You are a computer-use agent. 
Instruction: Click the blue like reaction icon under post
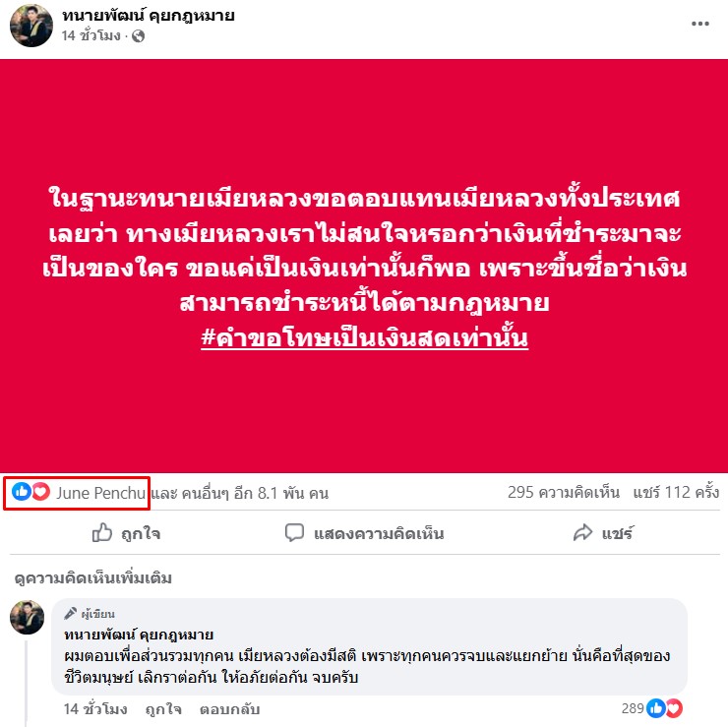tap(22, 491)
